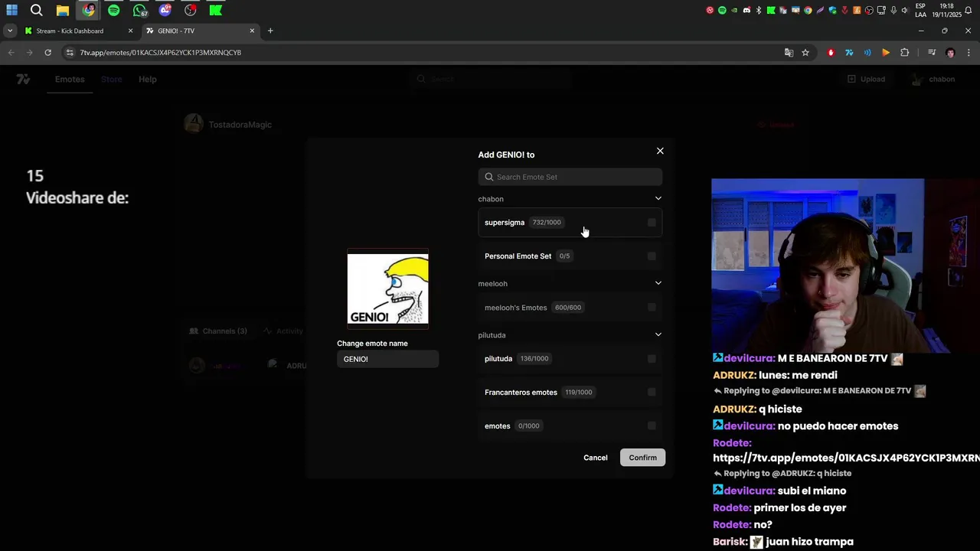This screenshot has height=551, width=980.
Task: Open a new browser tab
Action: 270,31
